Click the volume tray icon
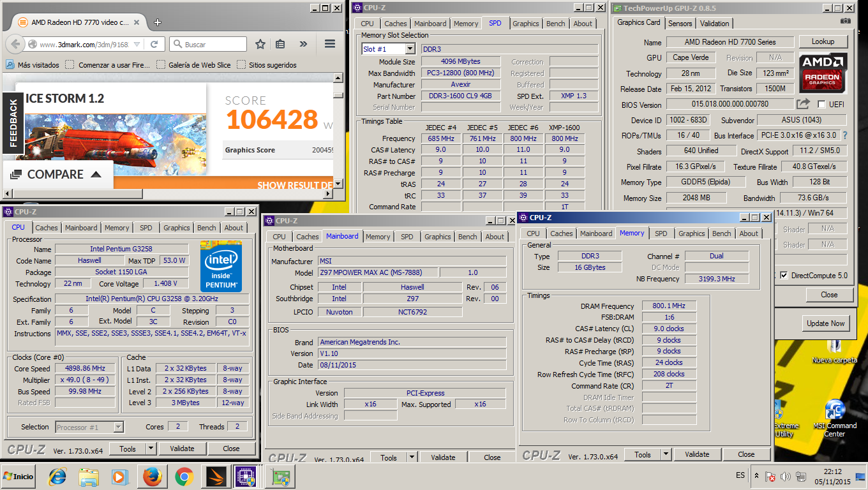The height and width of the screenshot is (490, 868). point(786,477)
